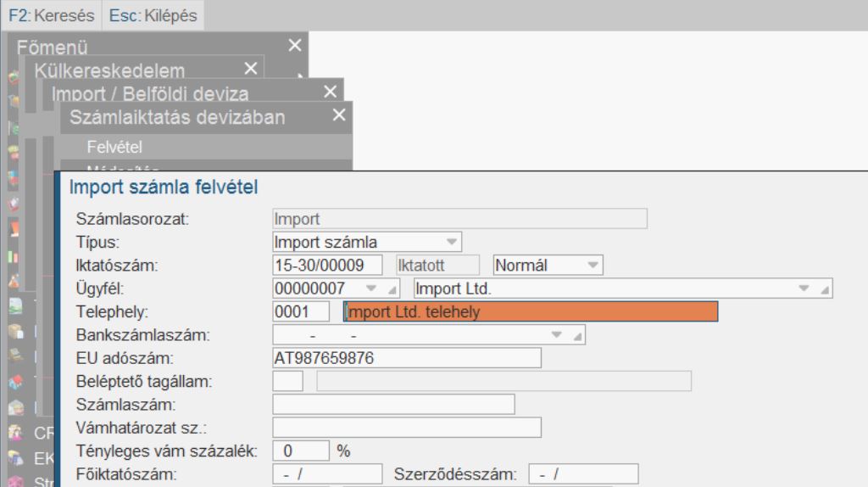Click the red house icon in sidebar
868x487 pixels.
tap(15, 383)
